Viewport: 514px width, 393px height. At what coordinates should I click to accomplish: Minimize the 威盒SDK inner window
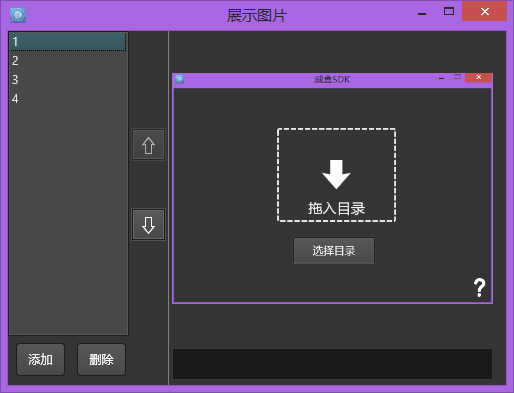tap(442, 78)
